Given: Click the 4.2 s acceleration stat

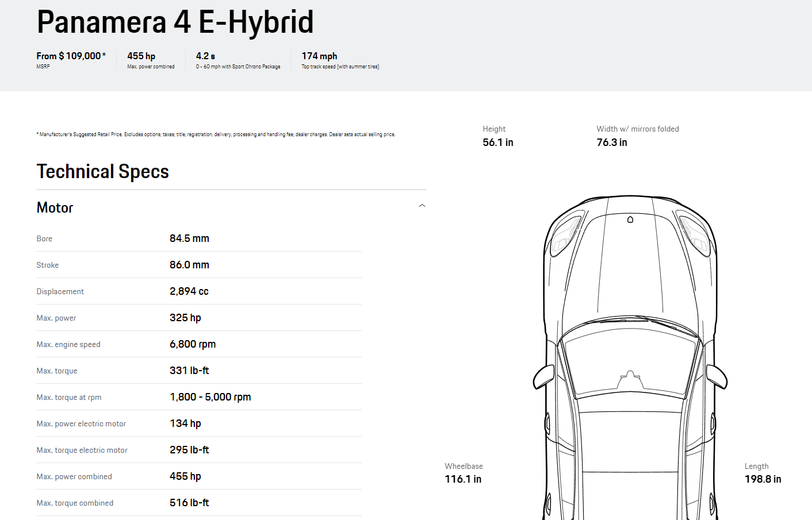Looking at the screenshot, I should pyautogui.click(x=205, y=56).
